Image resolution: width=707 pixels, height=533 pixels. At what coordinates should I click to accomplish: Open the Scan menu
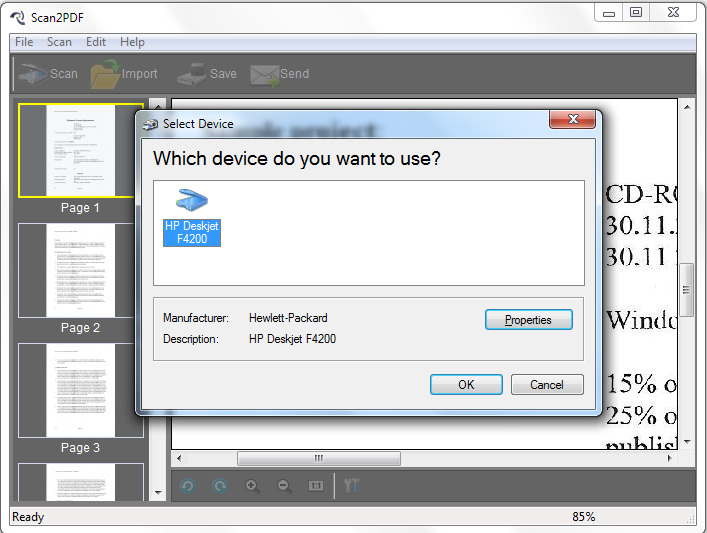[x=59, y=42]
